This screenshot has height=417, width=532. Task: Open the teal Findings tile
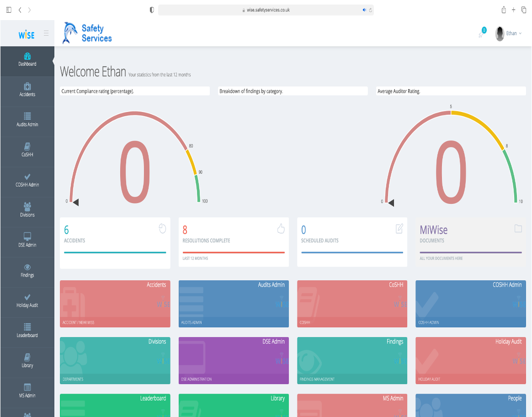tap(352, 360)
